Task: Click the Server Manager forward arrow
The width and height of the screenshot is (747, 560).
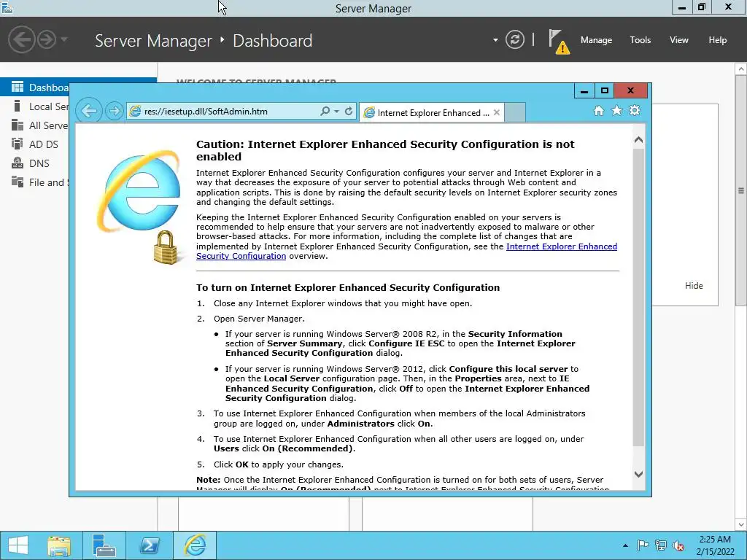Action: 47,39
